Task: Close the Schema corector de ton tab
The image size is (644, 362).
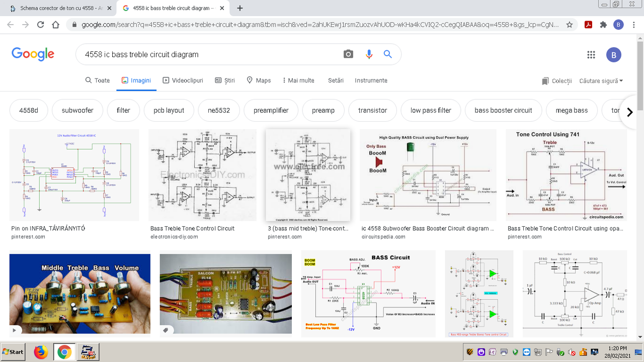Action: (x=109, y=9)
